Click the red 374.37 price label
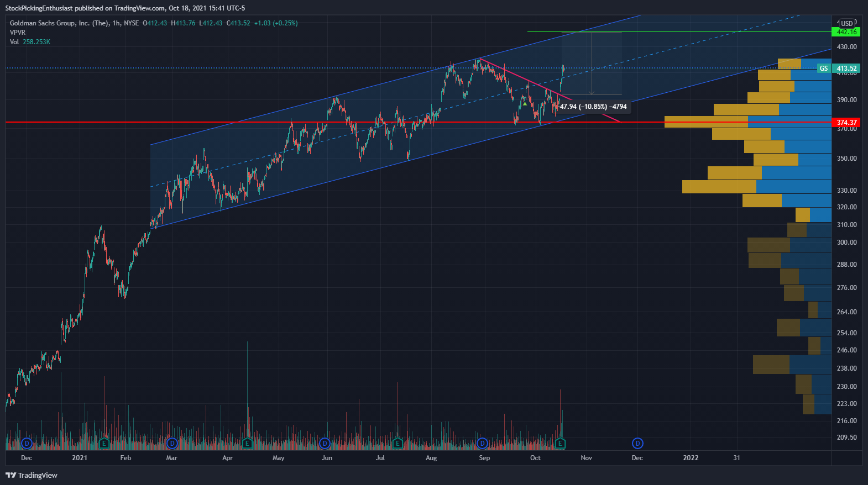The image size is (868, 485). tap(846, 122)
